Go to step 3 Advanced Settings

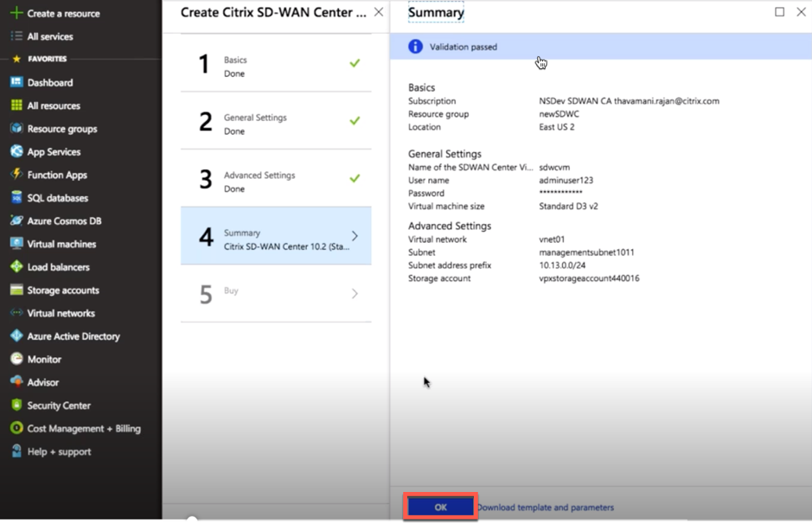click(x=276, y=179)
